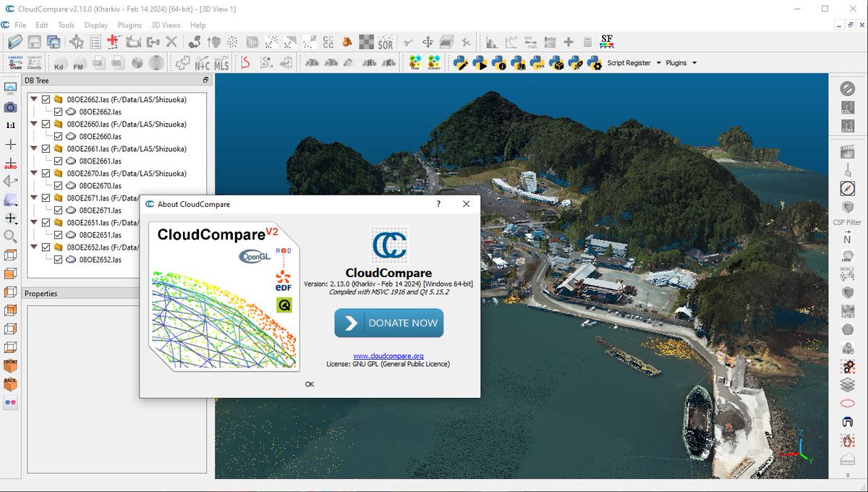Viewport: 868px width, 492px height.
Task: Expand right toolbar overflow chevron
Action: click(847, 475)
